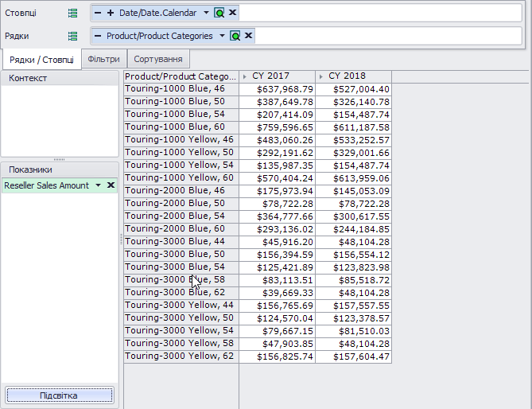Open the Date/Date.Calendar dropdown arrow

[206, 13]
